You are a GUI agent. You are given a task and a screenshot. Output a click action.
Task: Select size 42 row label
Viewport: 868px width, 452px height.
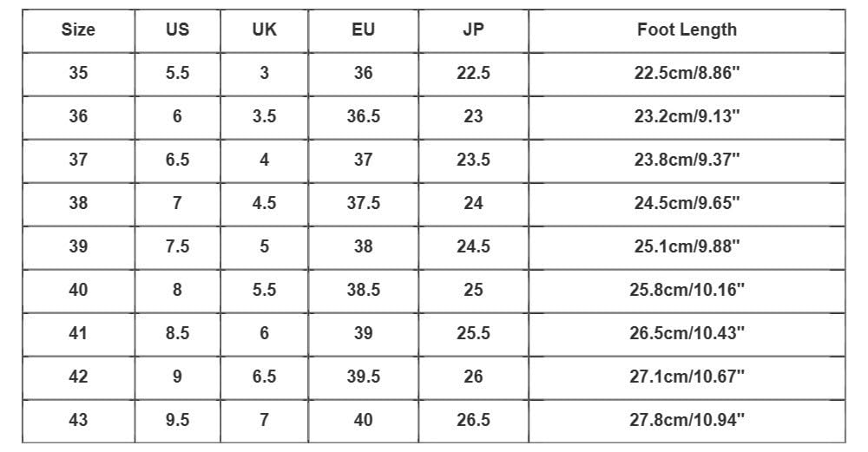pos(78,377)
